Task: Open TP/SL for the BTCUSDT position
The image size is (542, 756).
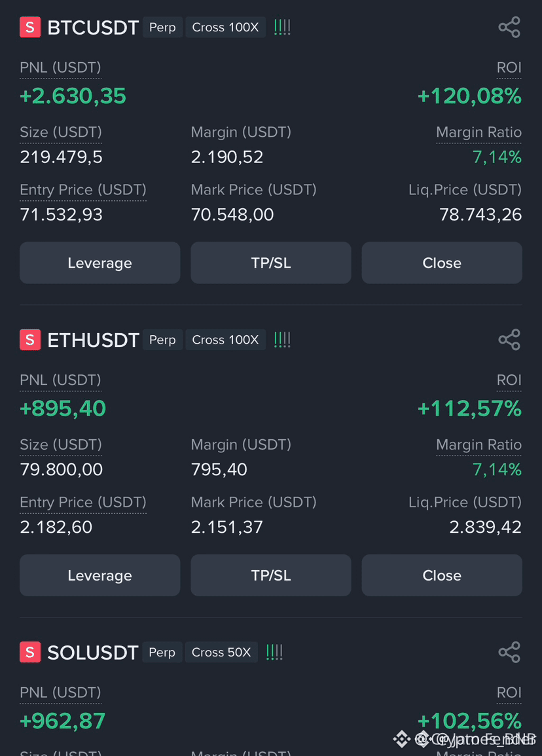Action: (271, 262)
